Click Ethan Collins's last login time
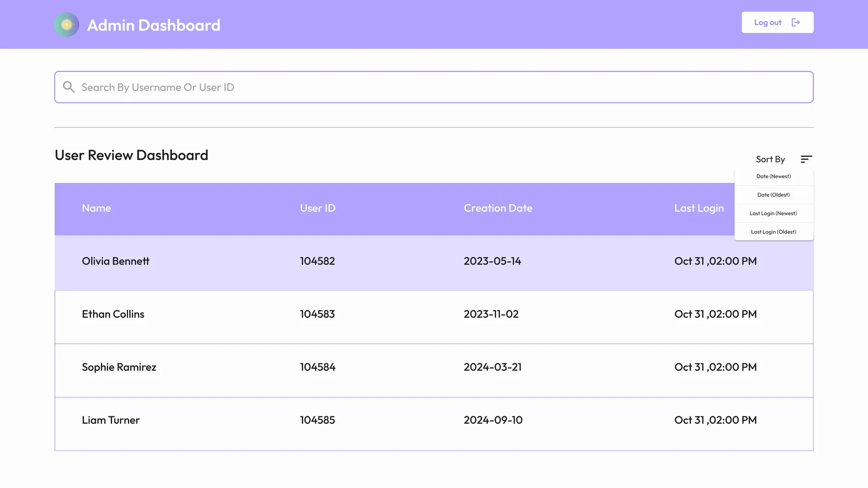The width and height of the screenshot is (868, 488). click(x=716, y=314)
